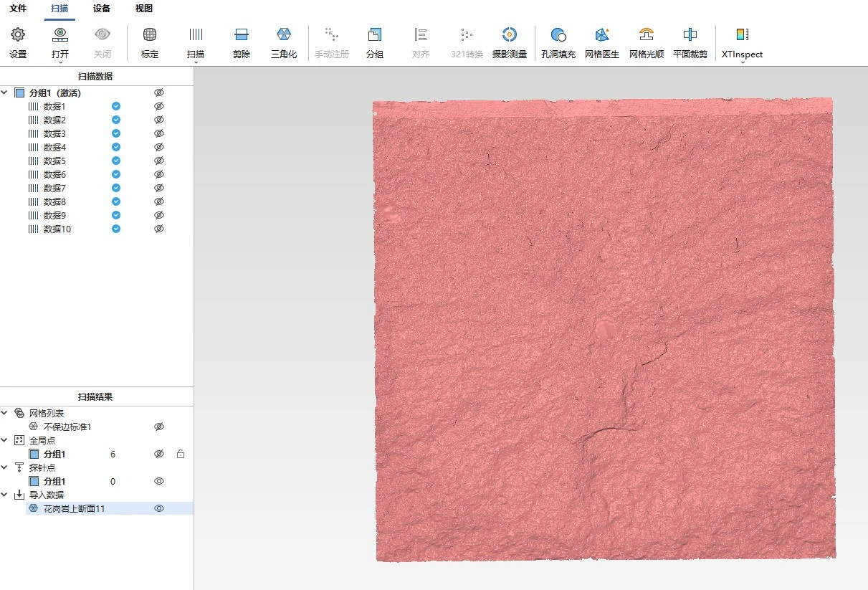This screenshot has height=590, width=868.
Task: Start scanning with the 扫描 toolbar icon
Action: point(196,34)
